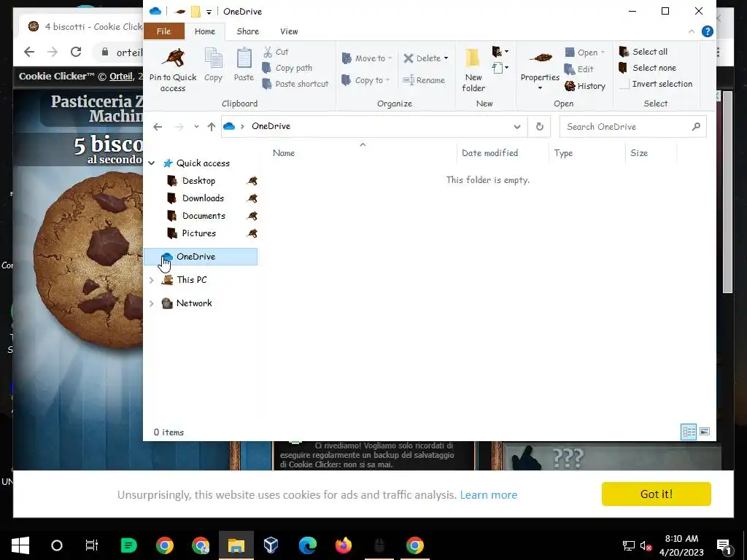
Task: Click the big cookie in Cookie Clicker
Action: coord(88,260)
